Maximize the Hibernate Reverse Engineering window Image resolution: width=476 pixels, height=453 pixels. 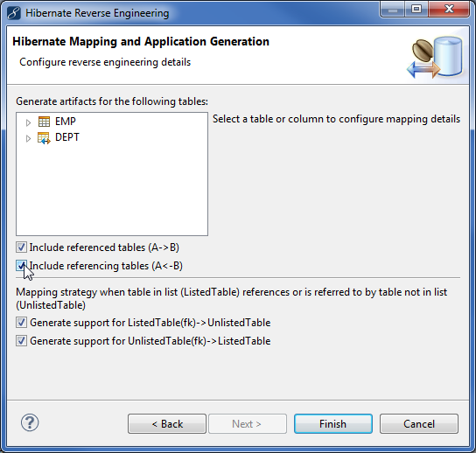[416, 10]
